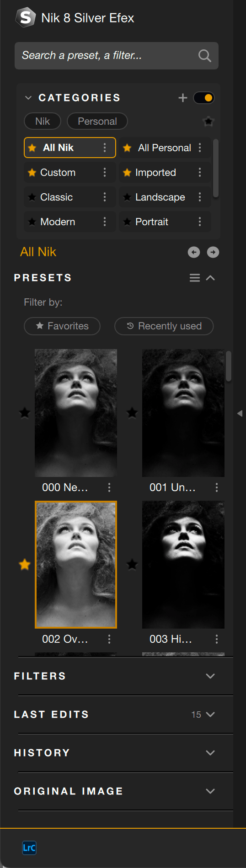Switch to the Personal categories tab
Image resolution: width=246 pixels, height=868 pixels.
click(x=97, y=121)
